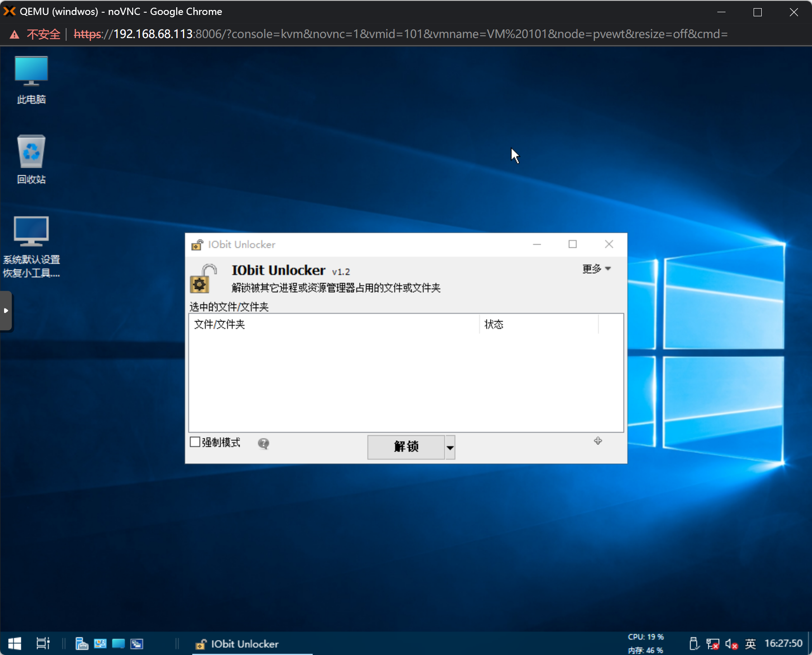Open Task View on the taskbar

pos(43,643)
